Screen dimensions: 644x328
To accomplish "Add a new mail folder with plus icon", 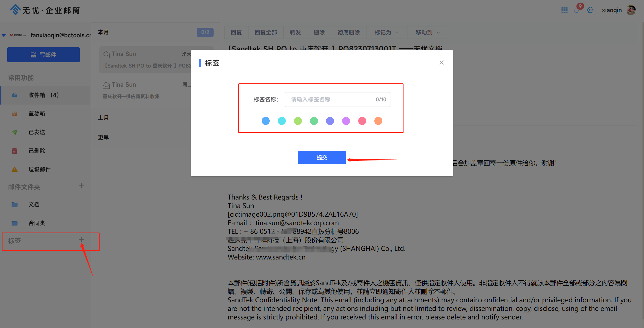I will pyautogui.click(x=81, y=186).
